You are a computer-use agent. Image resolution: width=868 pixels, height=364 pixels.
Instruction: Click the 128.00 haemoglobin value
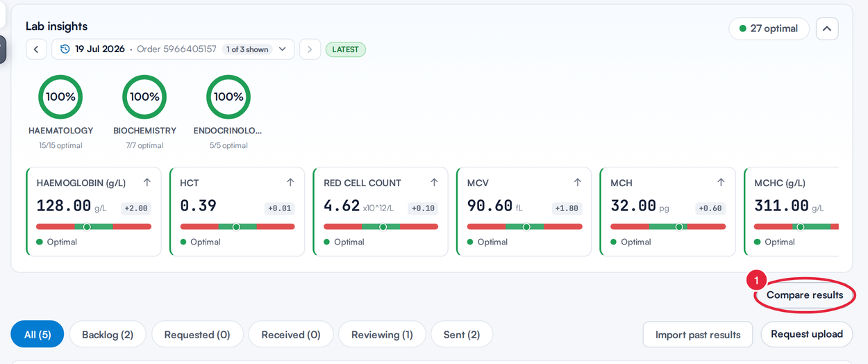(x=64, y=206)
